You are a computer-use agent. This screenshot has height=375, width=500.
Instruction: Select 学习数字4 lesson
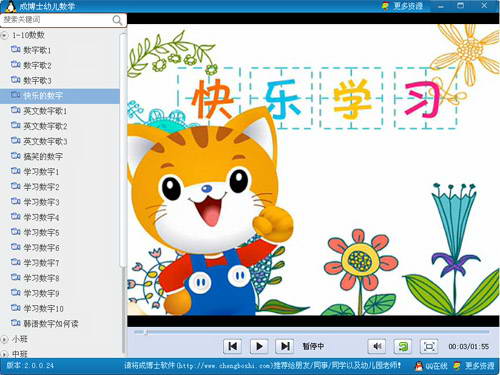click(41, 218)
